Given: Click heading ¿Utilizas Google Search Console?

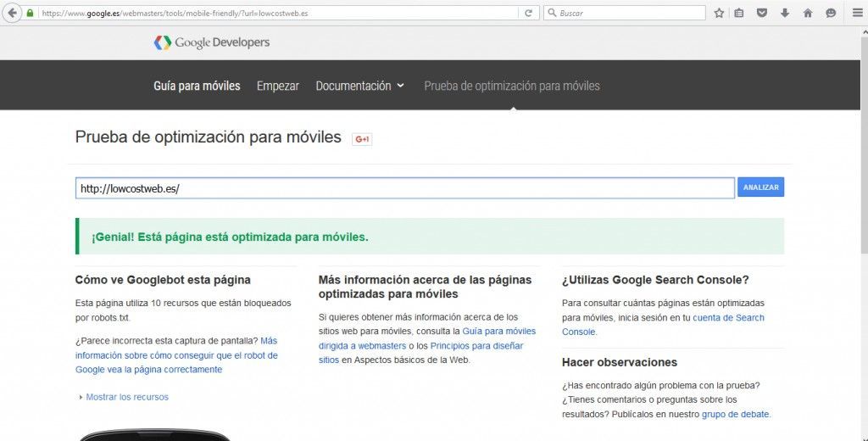Looking at the screenshot, I should (x=655, y=280).
